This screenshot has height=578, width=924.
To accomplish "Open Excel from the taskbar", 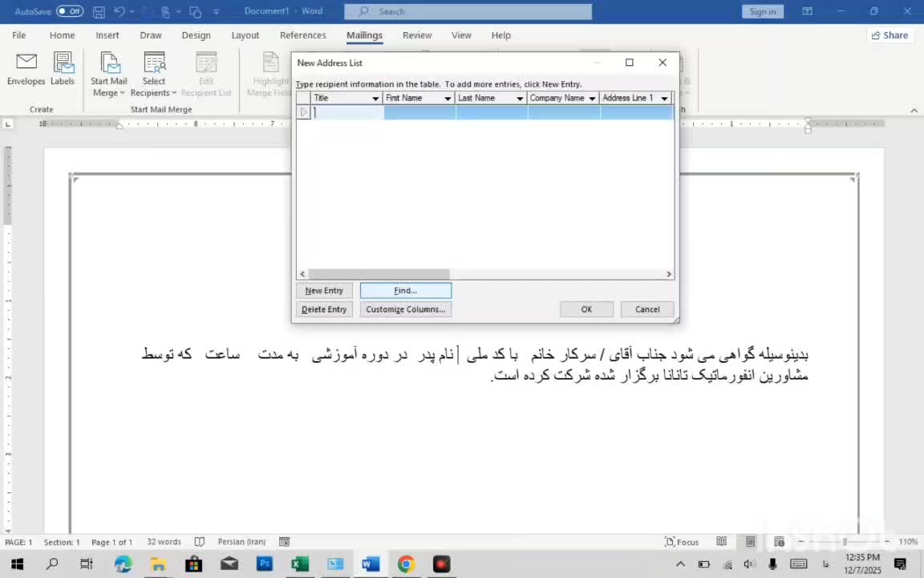I will (x=299, y=564).
